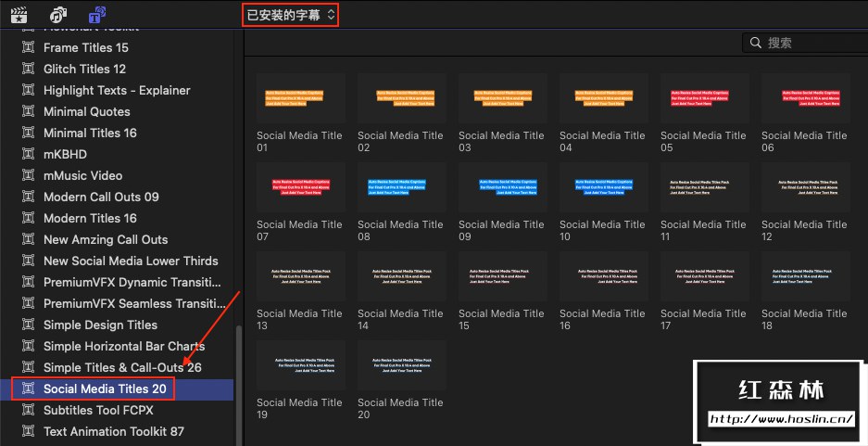This screenshot has height=446, width=868.
Task: Select the Glitch Titles 12 category
Action: click(84, 69)
